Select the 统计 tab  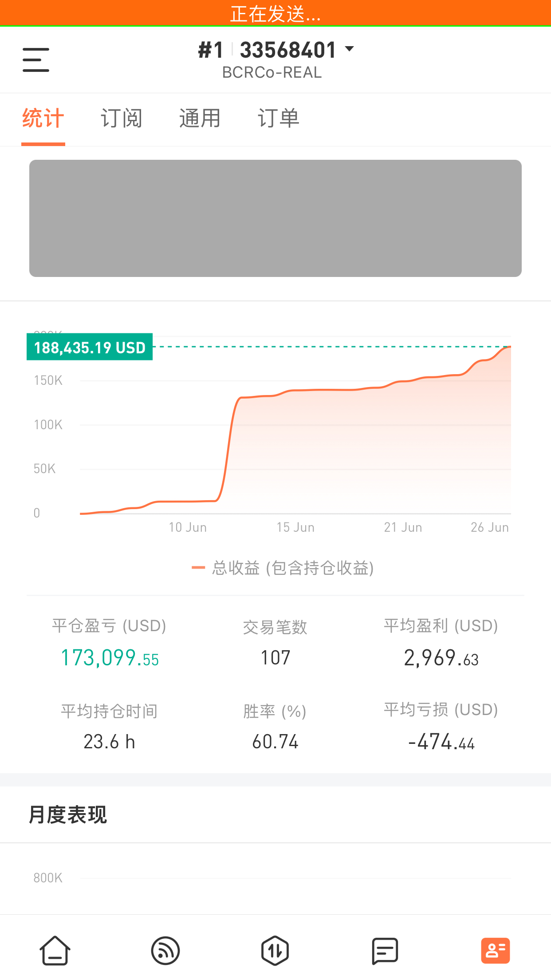[x=43, y=119]
